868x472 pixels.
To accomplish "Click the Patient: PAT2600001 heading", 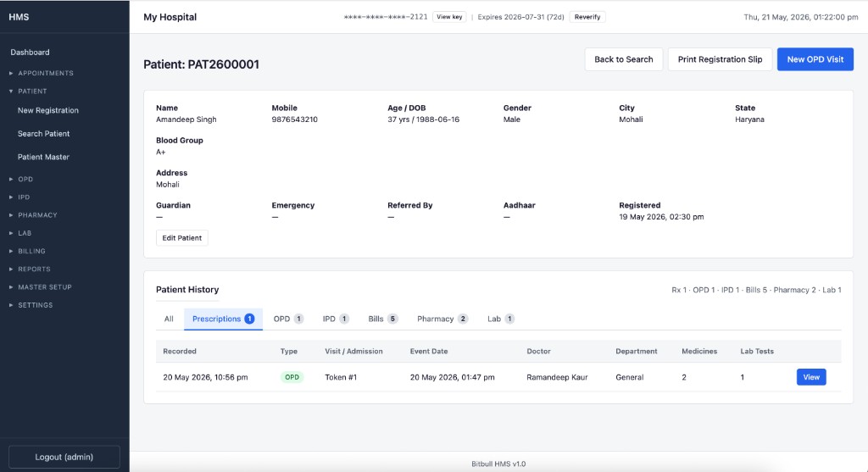I will point(201,64).
